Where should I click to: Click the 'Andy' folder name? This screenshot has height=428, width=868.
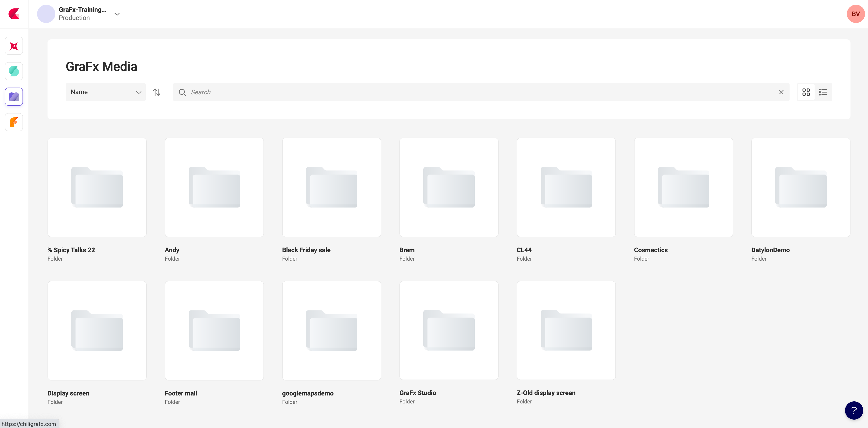(172, 250)
